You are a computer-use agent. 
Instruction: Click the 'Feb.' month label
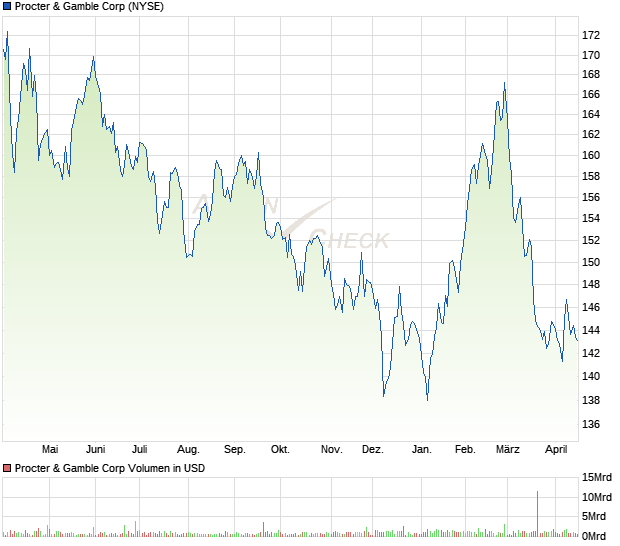click(465, 449)
